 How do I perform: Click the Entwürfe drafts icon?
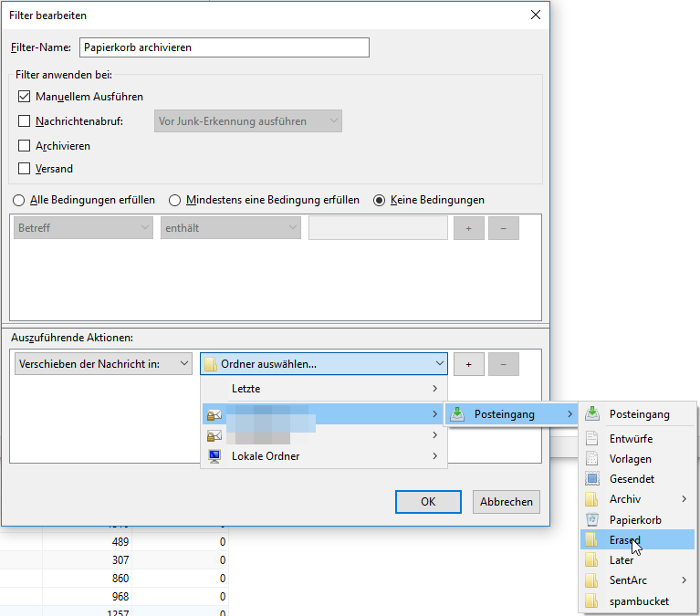(591, 439)
